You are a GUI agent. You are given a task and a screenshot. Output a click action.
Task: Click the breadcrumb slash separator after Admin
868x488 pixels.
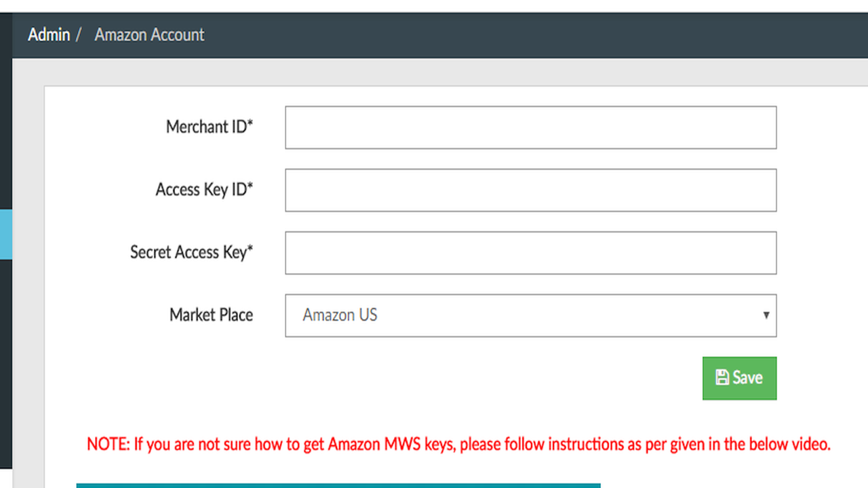coord(79,35)
